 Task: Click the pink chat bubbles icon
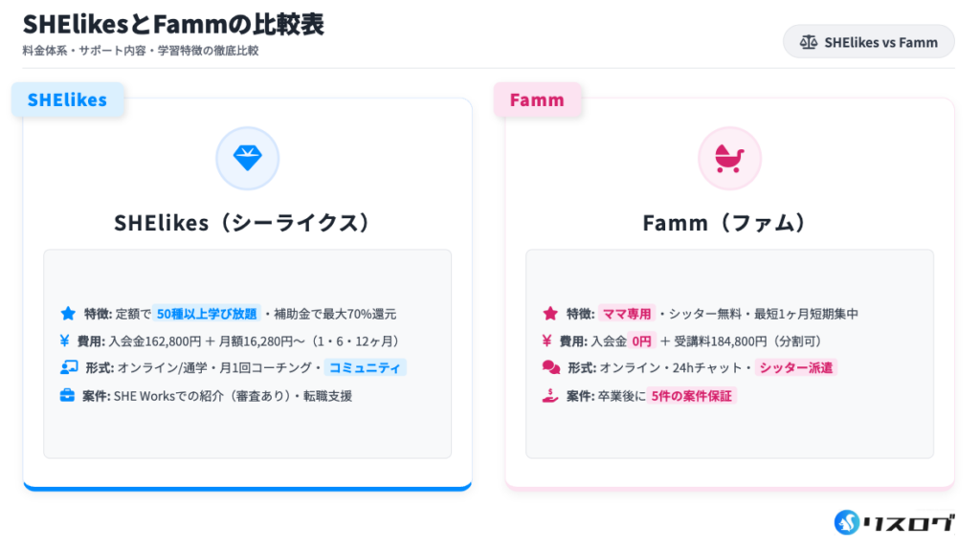(550, 367)
